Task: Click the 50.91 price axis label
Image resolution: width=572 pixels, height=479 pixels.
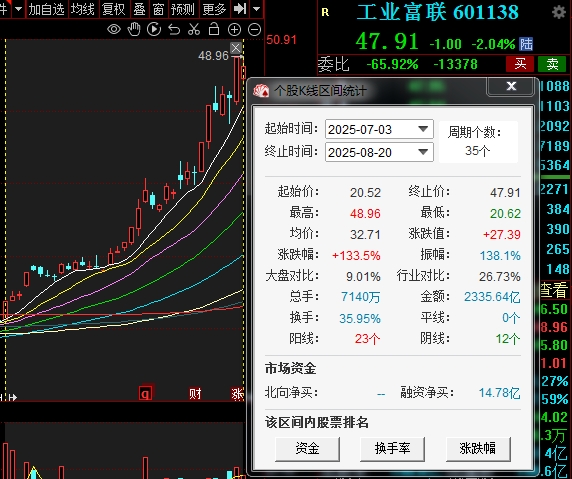Action: coord(282,39)
